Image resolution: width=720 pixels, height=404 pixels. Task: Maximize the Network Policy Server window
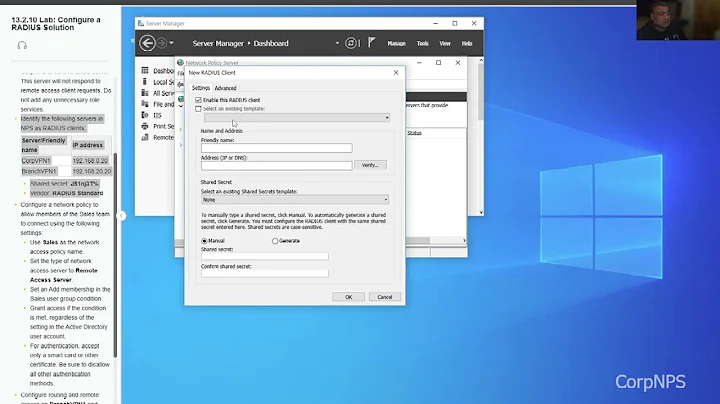(x=439, y=62)
